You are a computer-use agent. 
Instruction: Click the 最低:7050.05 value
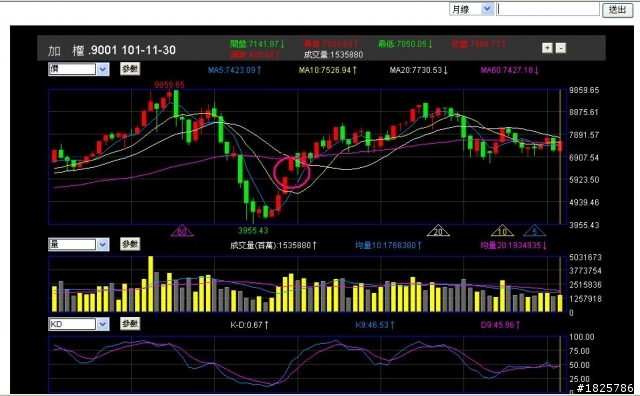point(405,44)
